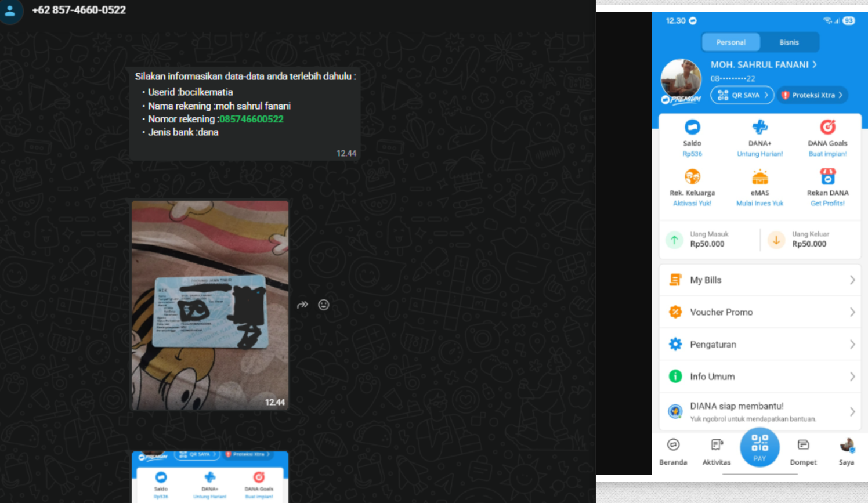Click the QR SAYA button

tap(742, 95)
